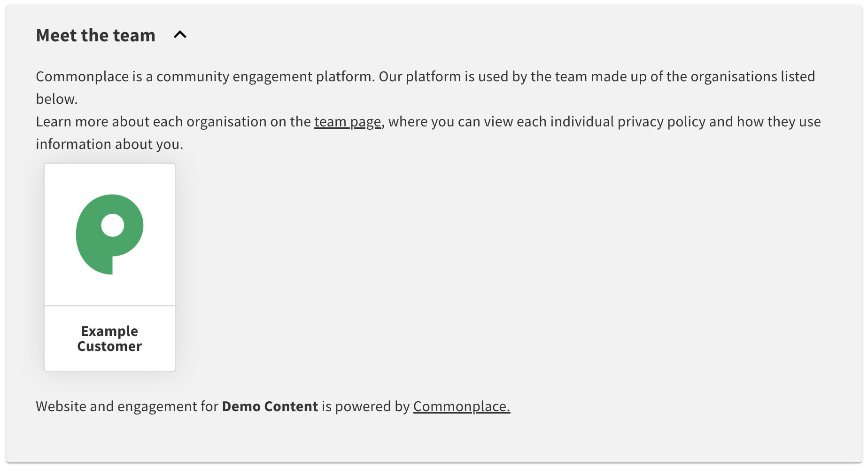
Task: Click the white space above the card logo
Action: point(109,179)
